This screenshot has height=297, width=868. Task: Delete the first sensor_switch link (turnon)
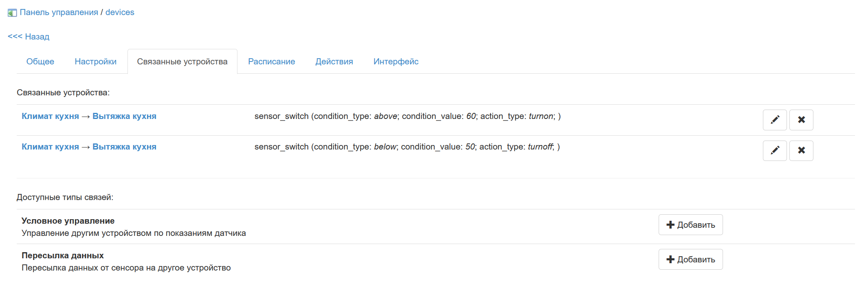click(x=801, y=120)
